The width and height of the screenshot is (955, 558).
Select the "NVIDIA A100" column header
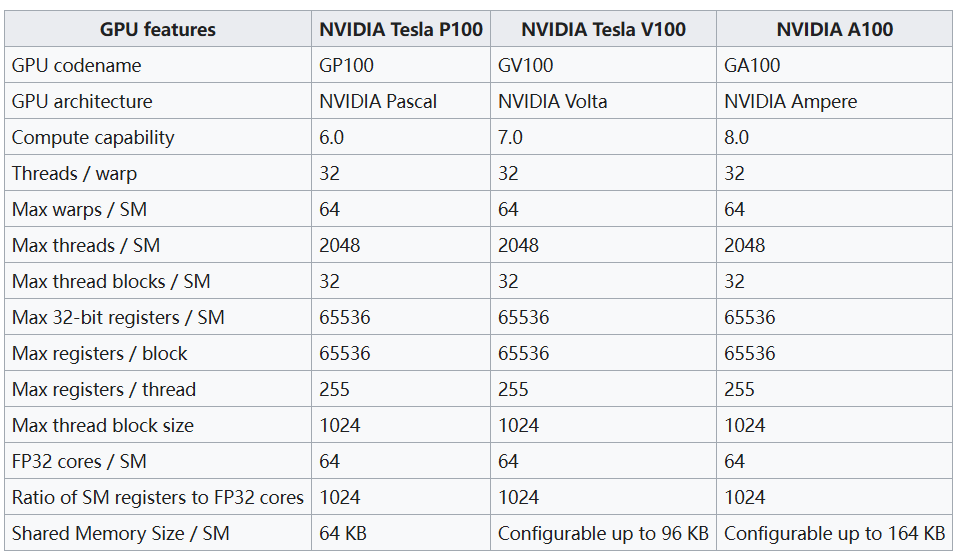834,29
